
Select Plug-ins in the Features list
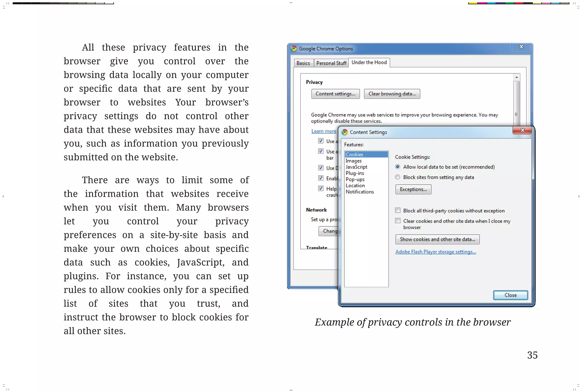366,173
